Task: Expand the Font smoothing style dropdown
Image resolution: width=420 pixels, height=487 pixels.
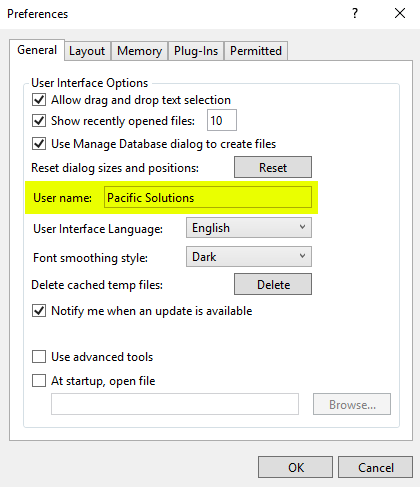Action: [249, 257]
